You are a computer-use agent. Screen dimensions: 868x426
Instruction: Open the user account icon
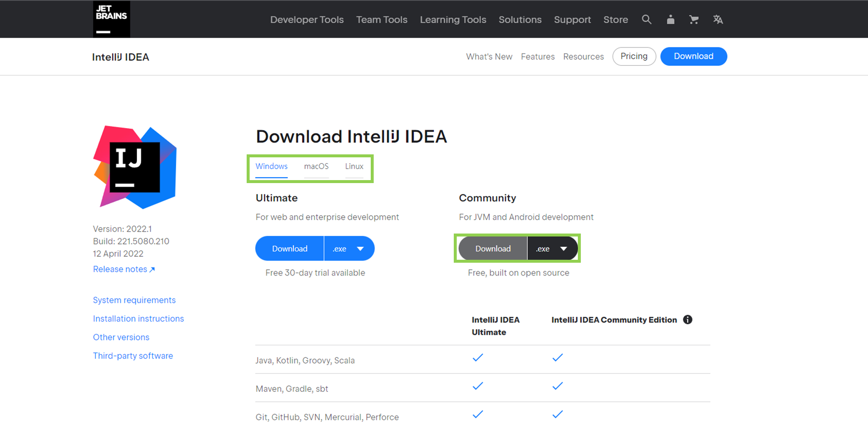coord(670,19)
